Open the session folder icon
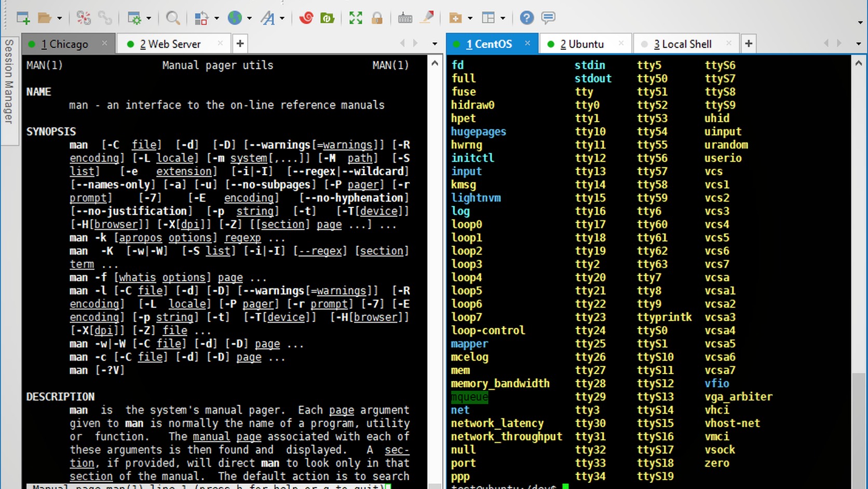The width and height of the screenshot is (868, 489). [45, 18]
